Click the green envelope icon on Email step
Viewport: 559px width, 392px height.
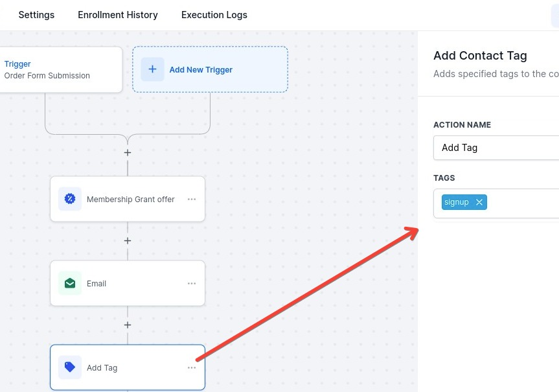point(70,283)
